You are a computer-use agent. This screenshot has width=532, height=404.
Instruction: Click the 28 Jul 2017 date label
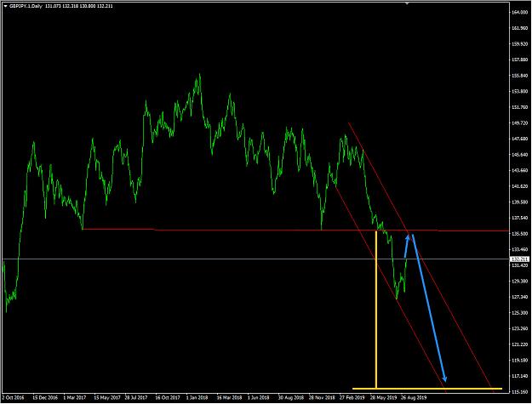tap(136, 397)
